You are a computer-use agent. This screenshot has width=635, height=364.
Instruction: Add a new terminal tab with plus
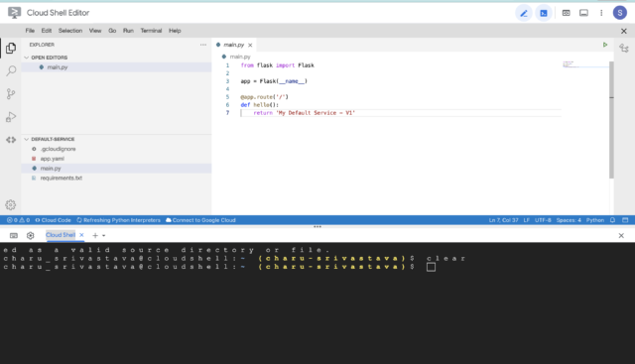pos(95,235)
